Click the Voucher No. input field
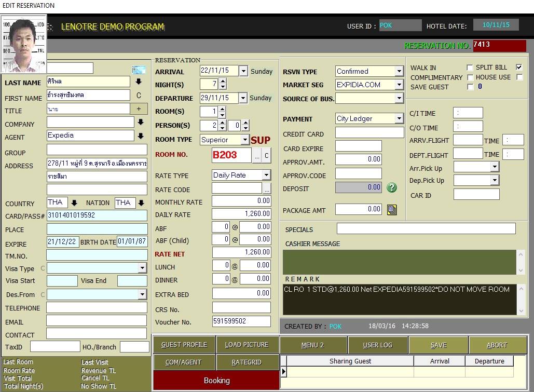The height and width of the screenshot is (392, 534). click(x=241, y=321)
